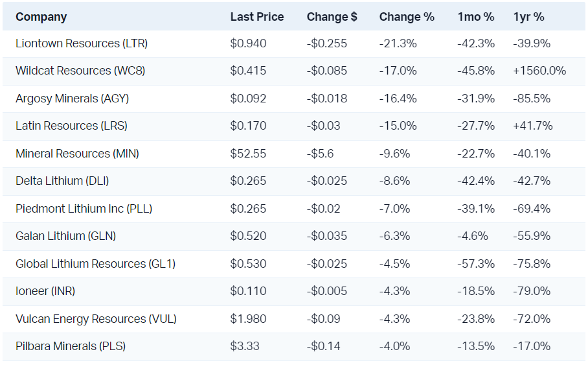Open the Delta Lithium (DLI) company page

point(65,181)
